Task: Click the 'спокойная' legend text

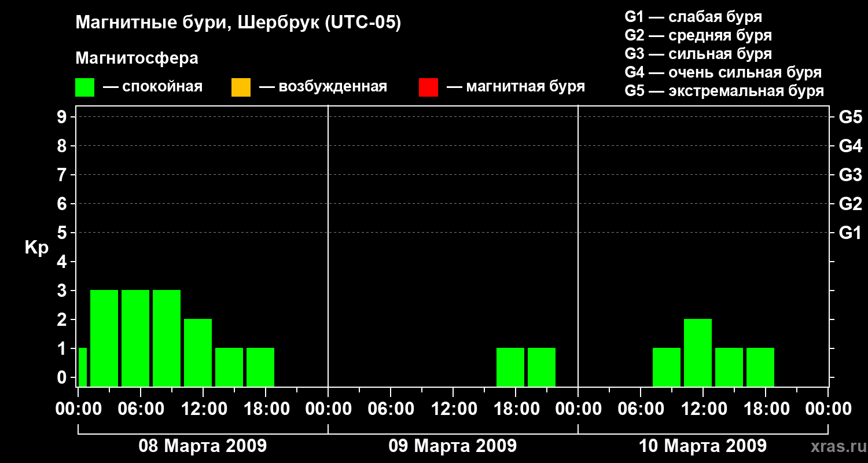Action: click(x=163, y=87)
